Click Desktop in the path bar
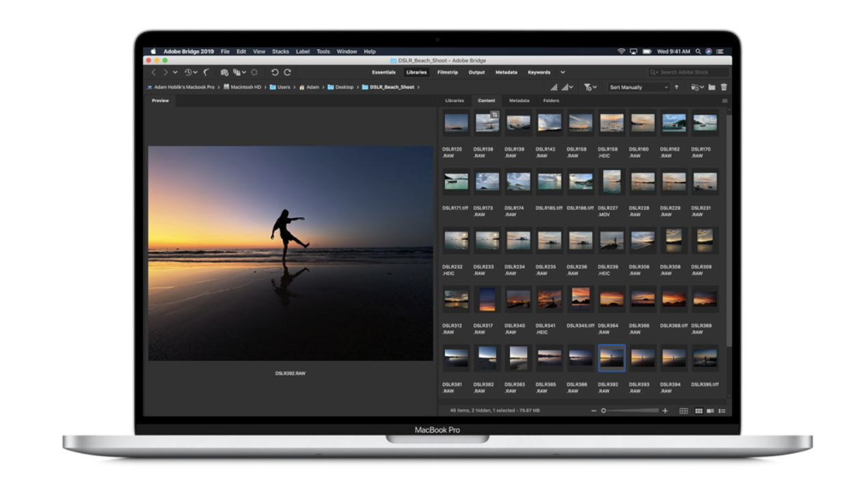The image size is (868, 488). tap(340, 87)
